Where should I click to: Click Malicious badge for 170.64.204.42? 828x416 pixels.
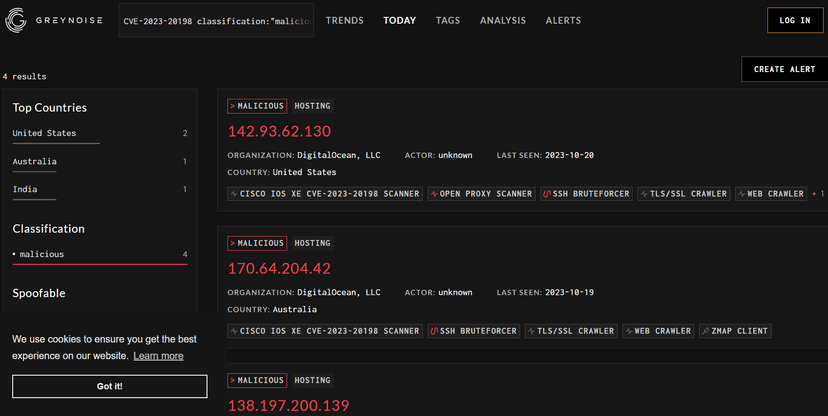click(257, 243)
